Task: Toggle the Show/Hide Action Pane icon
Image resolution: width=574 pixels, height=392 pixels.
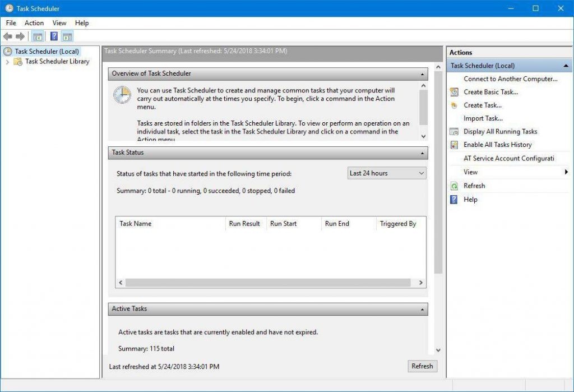Action: click(x=67, y=36)
